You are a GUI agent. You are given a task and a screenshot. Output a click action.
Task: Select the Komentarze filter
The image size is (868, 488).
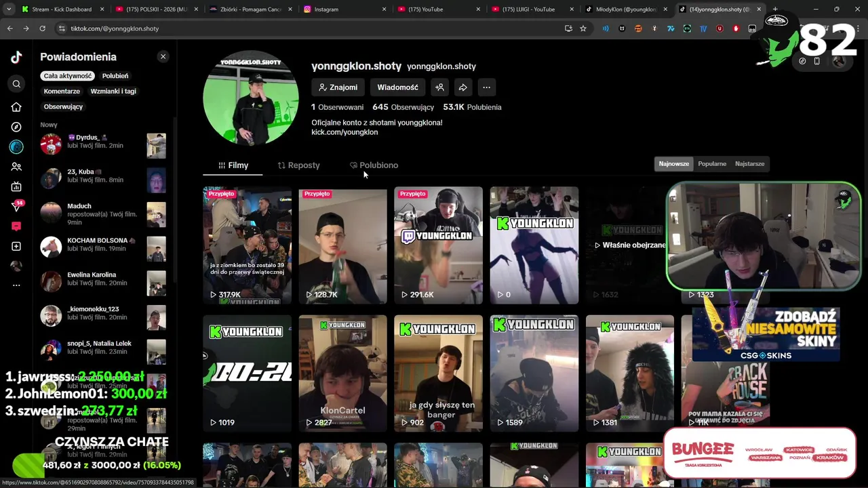[62, 91]
